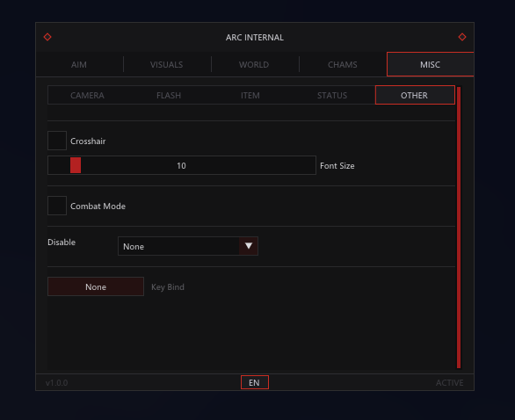Click the None key bind button
The height and width of the screenshot is (420, 515).
coord(96,286)
